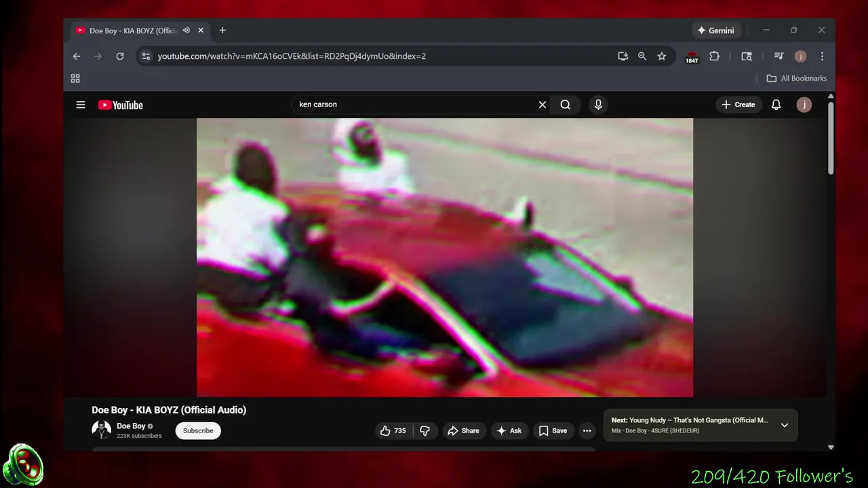This screenshot has height=488, width=868.
Task: Open Doe Boy channel avatar
Action: point(101,430)
